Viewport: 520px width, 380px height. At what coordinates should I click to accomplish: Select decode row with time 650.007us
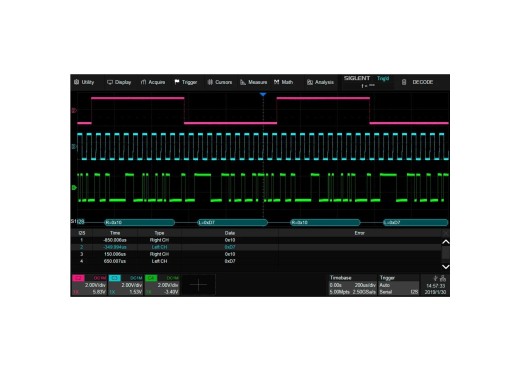tap(256, 261)
